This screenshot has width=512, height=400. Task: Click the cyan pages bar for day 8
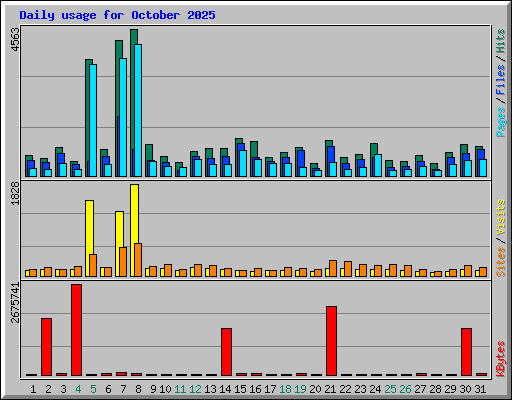click(x=138, y=110)
